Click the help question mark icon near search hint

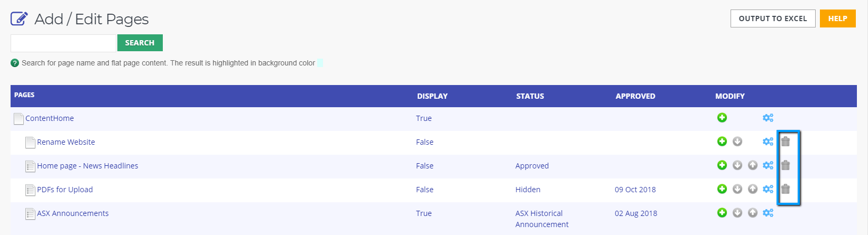click(x=15, y=63)
